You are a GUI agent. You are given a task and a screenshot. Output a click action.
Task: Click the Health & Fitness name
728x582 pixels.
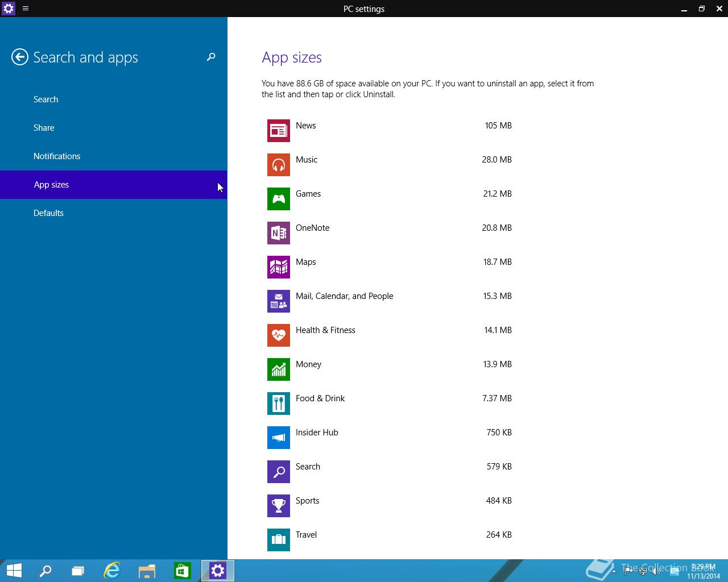pos(325,330)
